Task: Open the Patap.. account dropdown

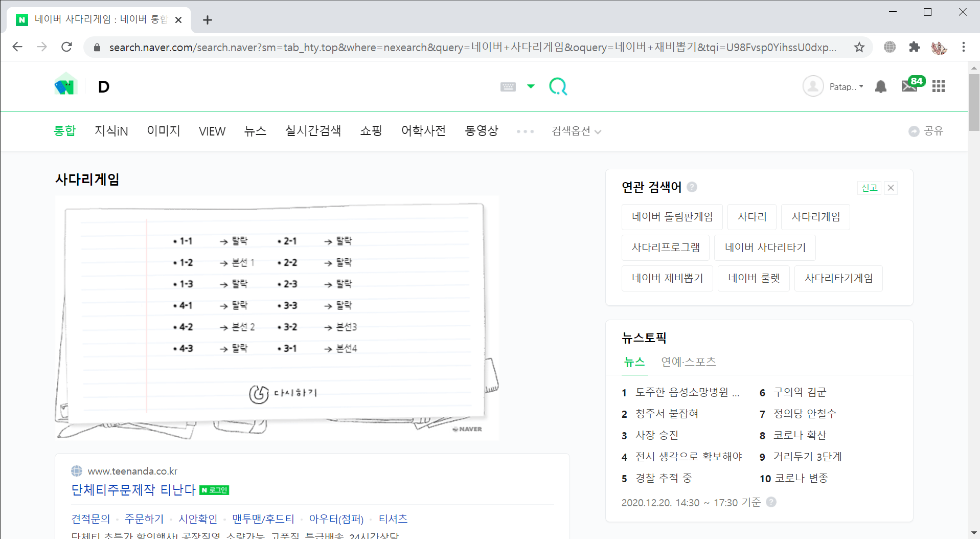Action: 846,87
